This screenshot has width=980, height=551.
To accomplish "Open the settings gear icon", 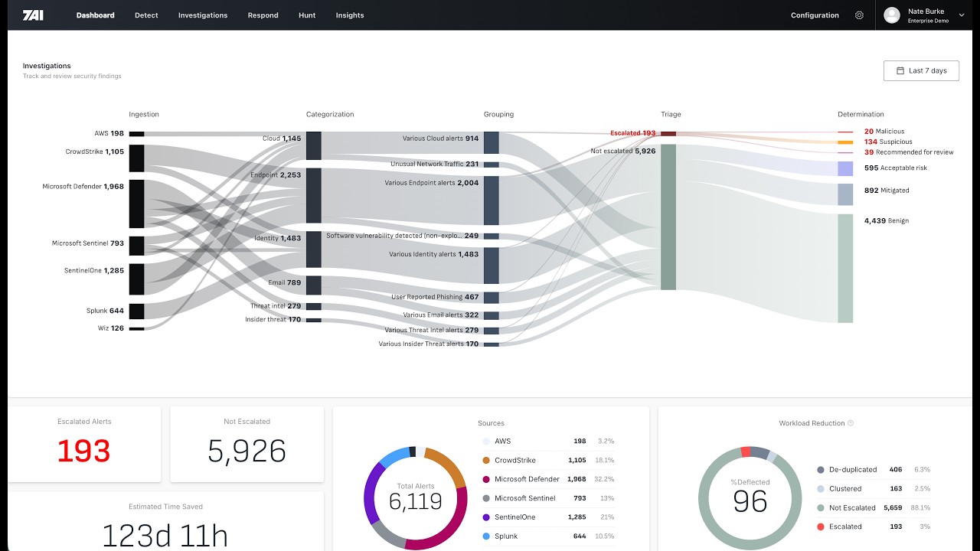I will click(x=859, y=15).
